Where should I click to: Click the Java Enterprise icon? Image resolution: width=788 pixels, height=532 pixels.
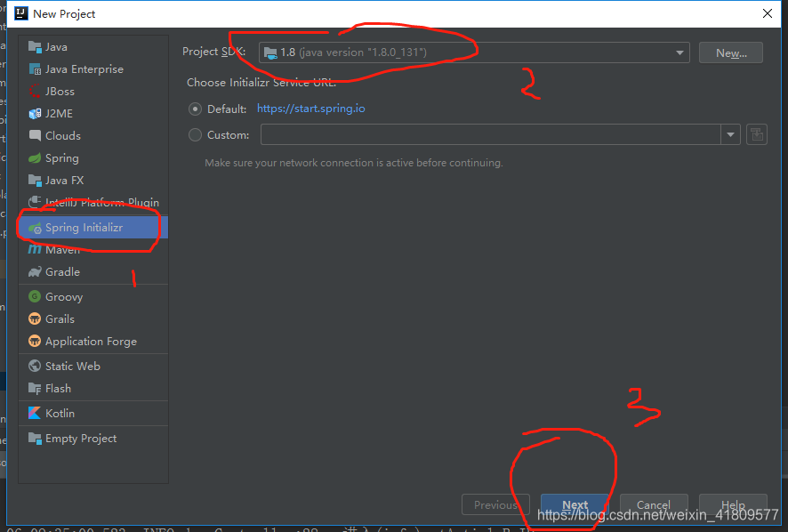(35, 69)
